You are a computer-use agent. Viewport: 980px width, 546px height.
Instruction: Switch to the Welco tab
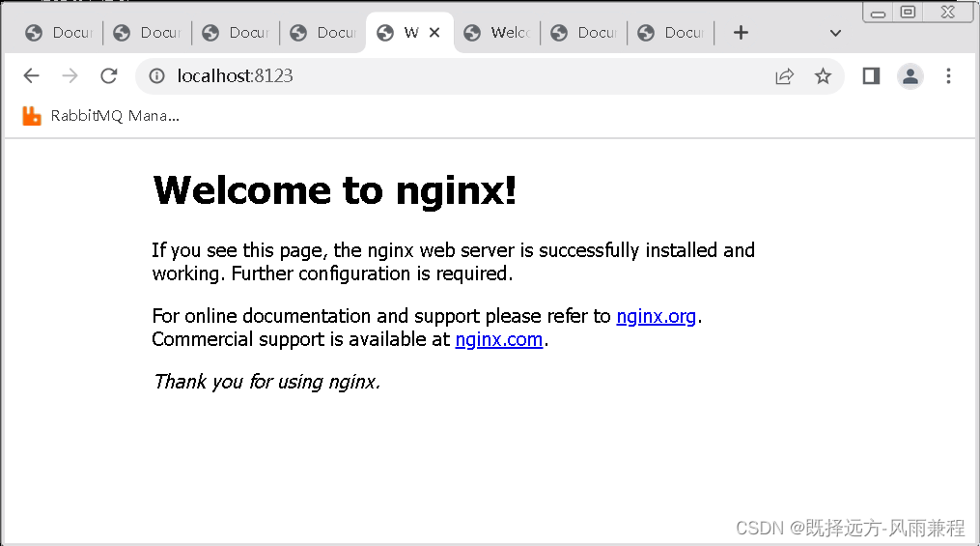(497, 33)
